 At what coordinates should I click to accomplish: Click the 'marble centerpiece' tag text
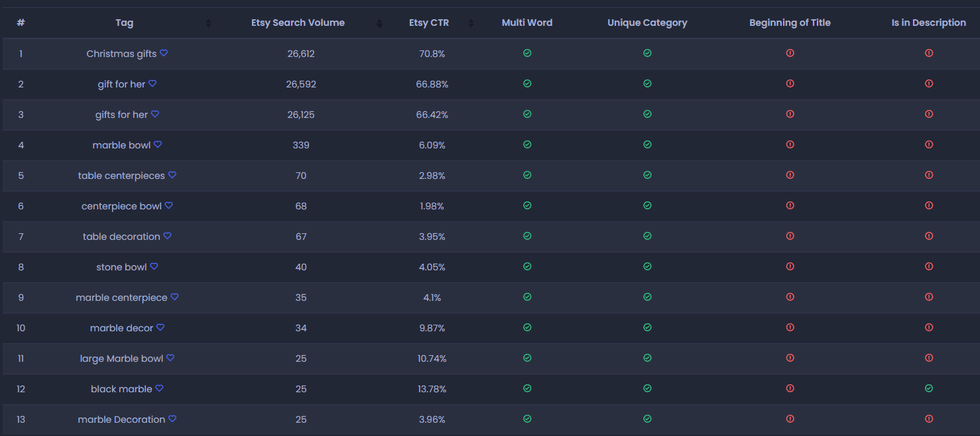(121, 298)
